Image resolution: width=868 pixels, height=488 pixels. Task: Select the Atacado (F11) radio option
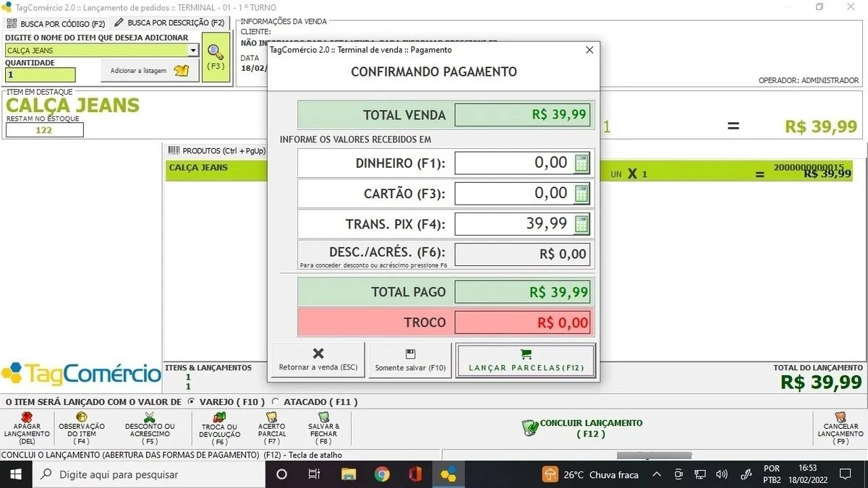click(275, 401)
